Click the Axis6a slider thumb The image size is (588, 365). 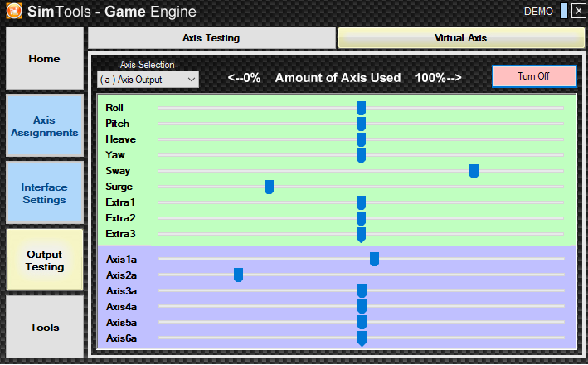(362, 338)
